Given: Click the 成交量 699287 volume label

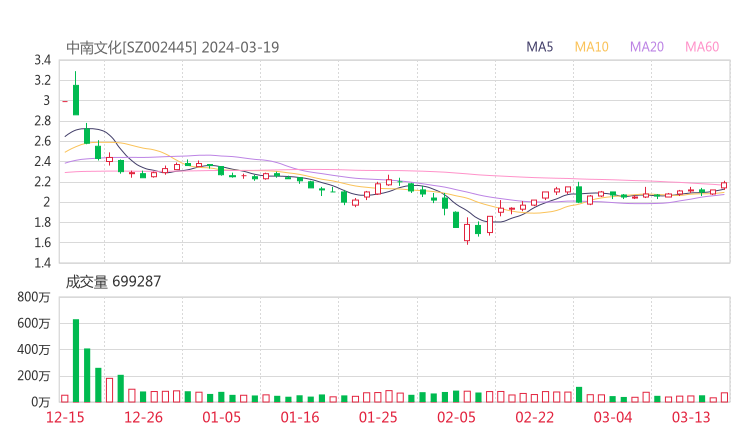Looking at the screenshot, I should click(x=113, y=282).
